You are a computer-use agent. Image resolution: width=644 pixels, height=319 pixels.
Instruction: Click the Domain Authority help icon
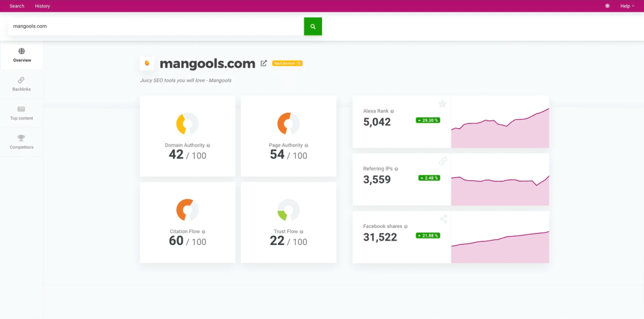(208, 146)
